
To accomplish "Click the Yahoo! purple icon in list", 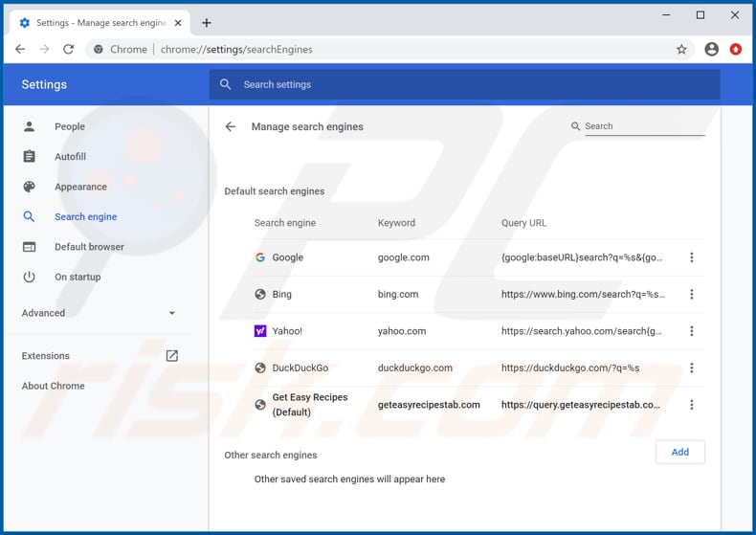I will click(260, 331).
